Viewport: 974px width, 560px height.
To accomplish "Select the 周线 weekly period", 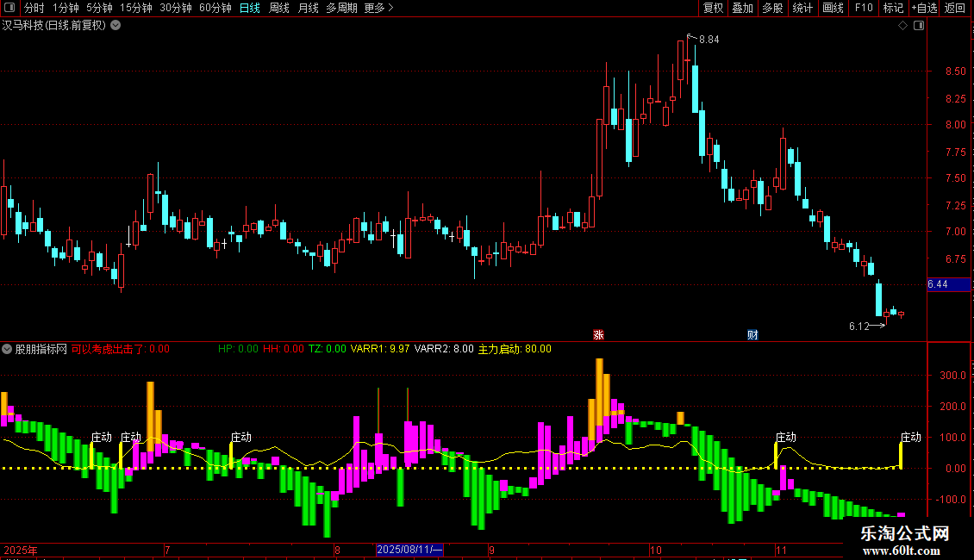I will pyautogui.click(x=279, y=8).
